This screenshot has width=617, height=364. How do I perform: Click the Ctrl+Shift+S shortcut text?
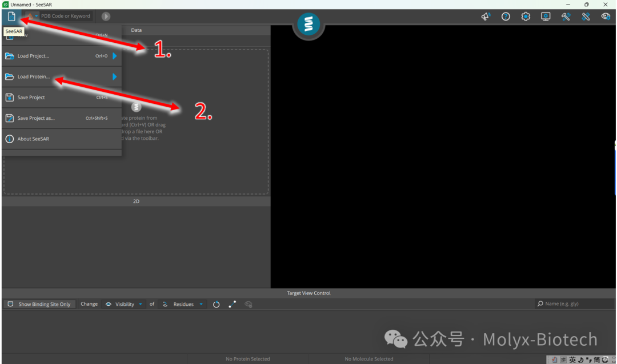tap(97, 118)
